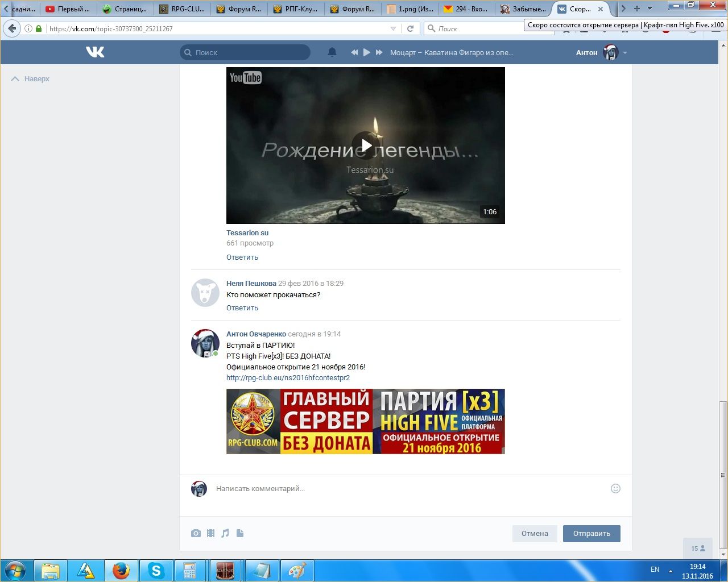The image size is (728, 582).
Task: Switch to the 294 · Вхо... mail tab
Action: (x=466, y=9)
